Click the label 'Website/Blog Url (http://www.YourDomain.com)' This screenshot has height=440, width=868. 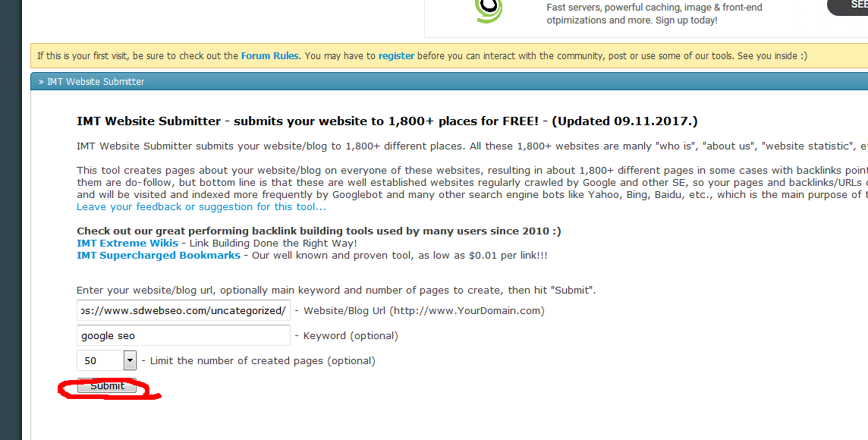coord(424,310)
